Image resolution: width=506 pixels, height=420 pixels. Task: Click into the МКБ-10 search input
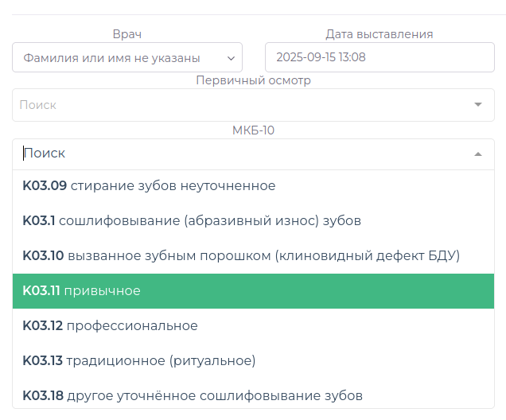click(239, 154)
